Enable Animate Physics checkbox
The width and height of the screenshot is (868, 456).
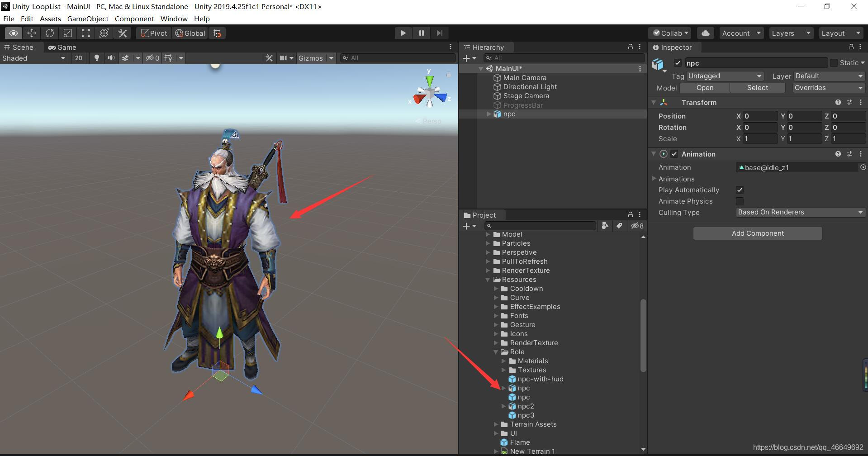coord(740,201)
